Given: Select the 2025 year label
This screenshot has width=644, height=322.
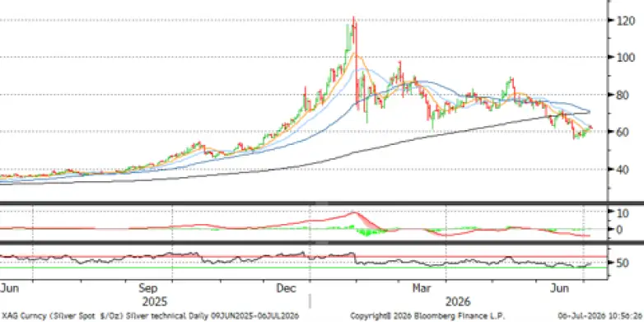Looking at the screenshot, I should pos(155,302).
